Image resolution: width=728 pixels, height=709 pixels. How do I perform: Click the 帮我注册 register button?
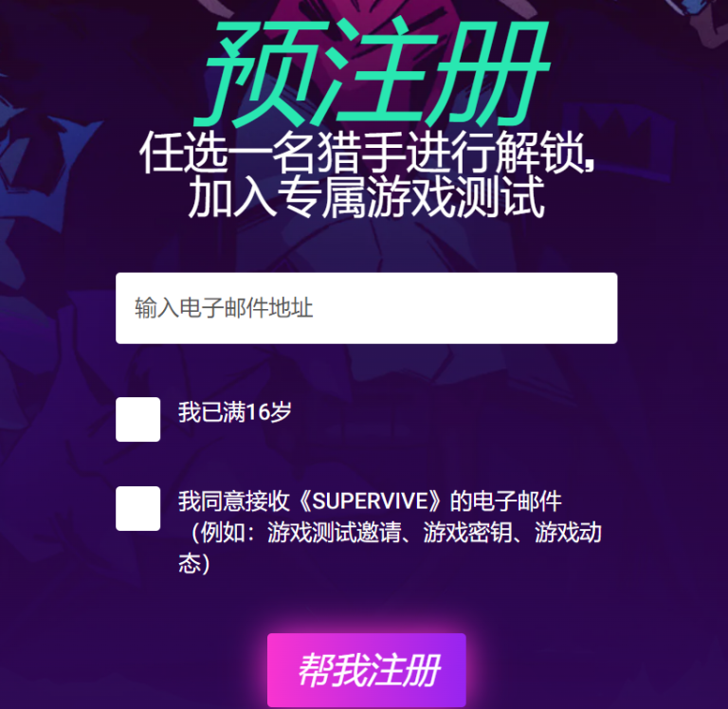click(x=366, y=670)
